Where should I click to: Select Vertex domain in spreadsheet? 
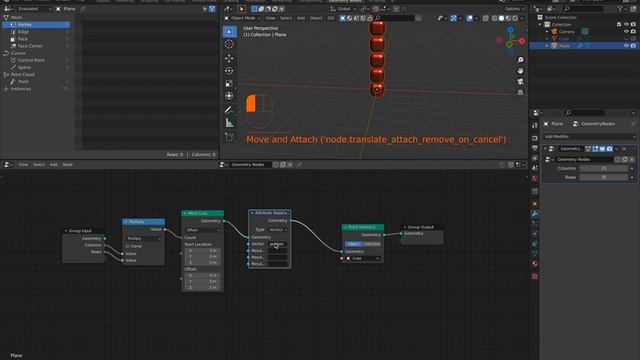tap(36, 24)
